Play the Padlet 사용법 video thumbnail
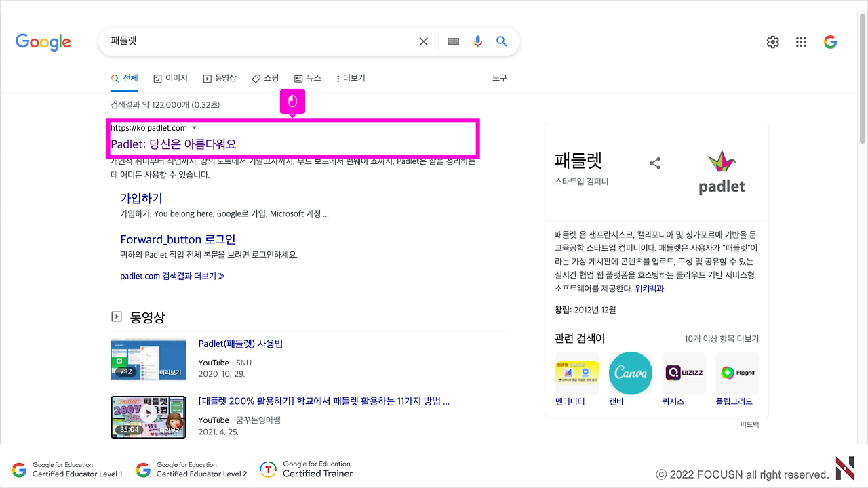 click(x=149, y=359)
